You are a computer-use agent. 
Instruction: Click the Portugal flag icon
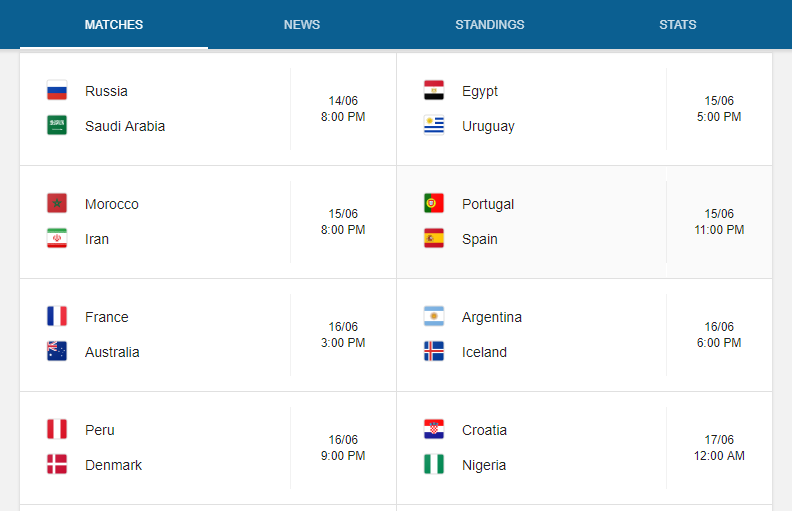coord(434,204)
